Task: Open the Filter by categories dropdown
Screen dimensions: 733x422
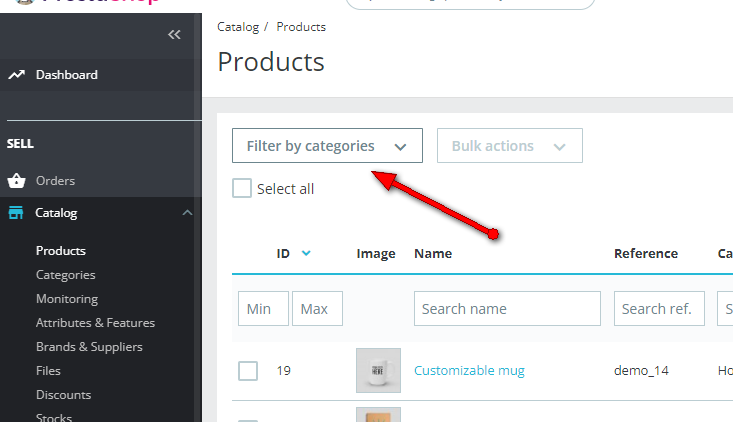Action: click(327, 146)
